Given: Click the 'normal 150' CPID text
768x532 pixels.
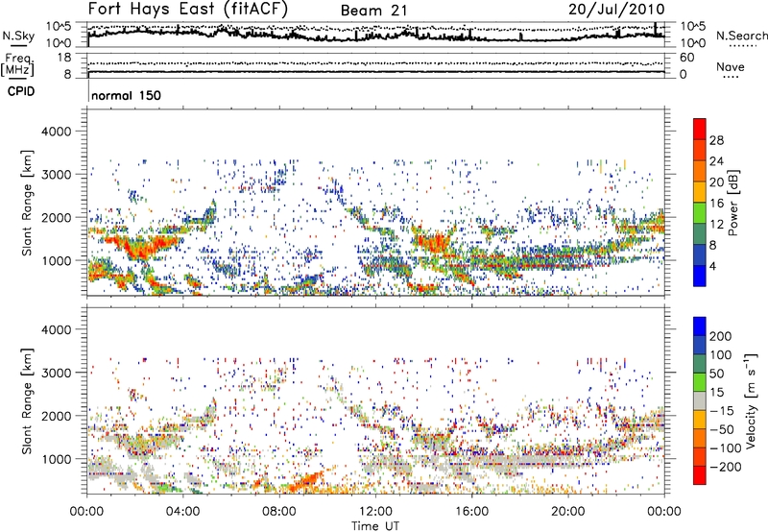Looking at the screenshot, I should point(127,95).
